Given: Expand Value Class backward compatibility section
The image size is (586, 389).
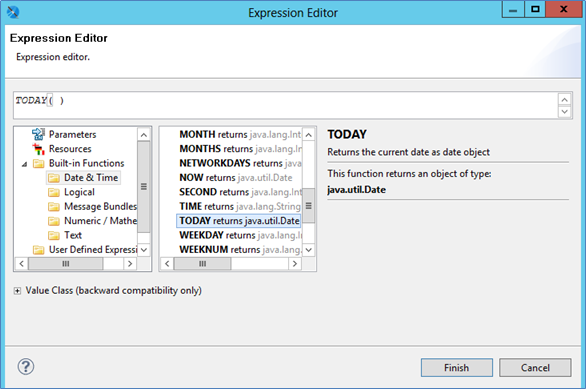Looking at the screenshot, I should [17, 291].
